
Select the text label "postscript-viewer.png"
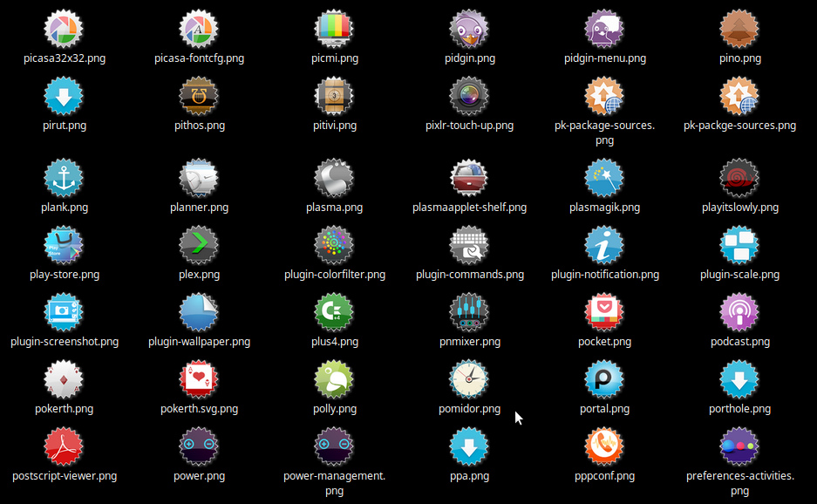click(x=65, y=476)
